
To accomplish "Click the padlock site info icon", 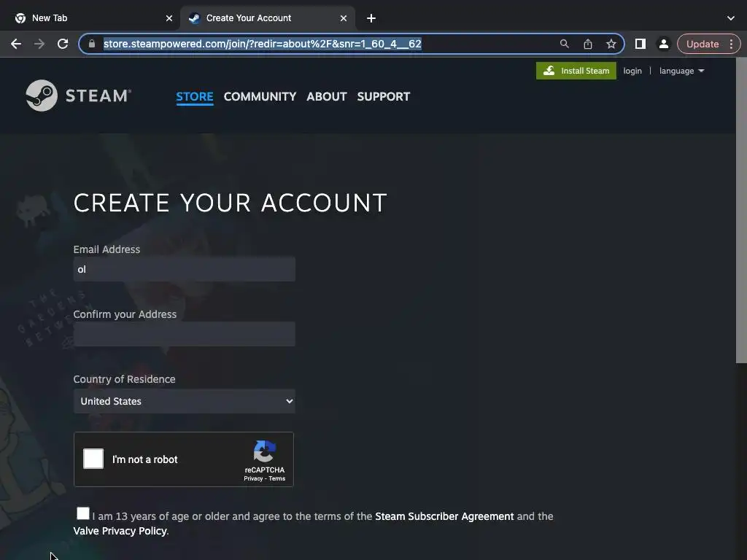I will coord(92,44).
